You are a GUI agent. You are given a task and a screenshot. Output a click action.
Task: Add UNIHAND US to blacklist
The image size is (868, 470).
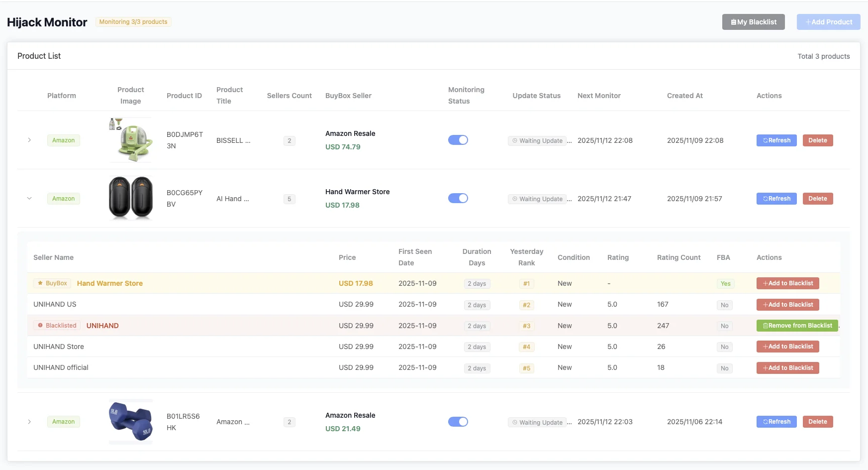tap(787, 305)
